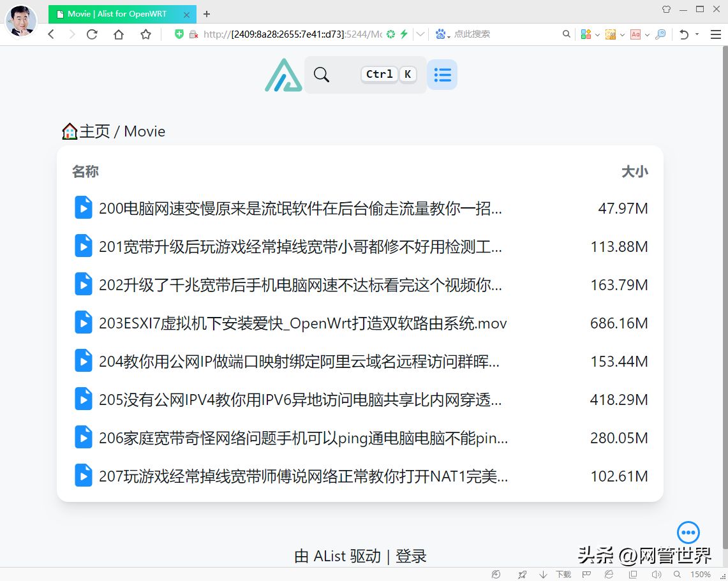Sort files by 大小 column header
Viewport: 728px width, 581px height.
click(635, 171)
